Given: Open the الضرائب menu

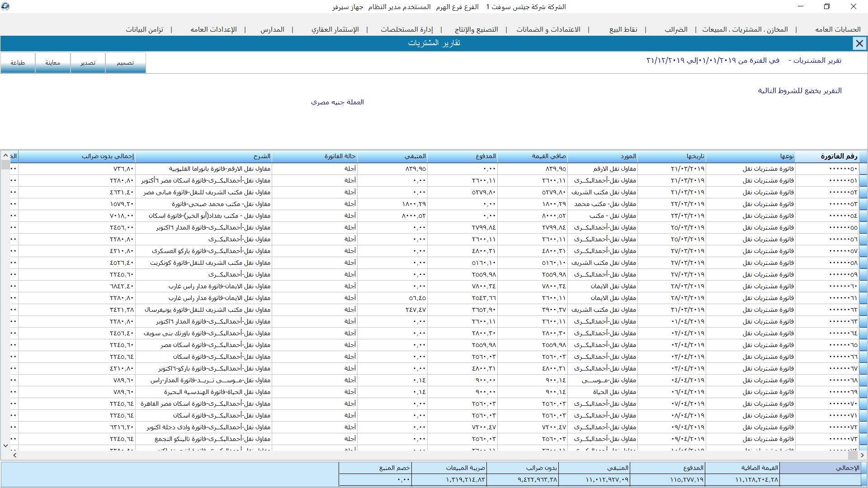Looking at the screenshot, I should point(676,29).
